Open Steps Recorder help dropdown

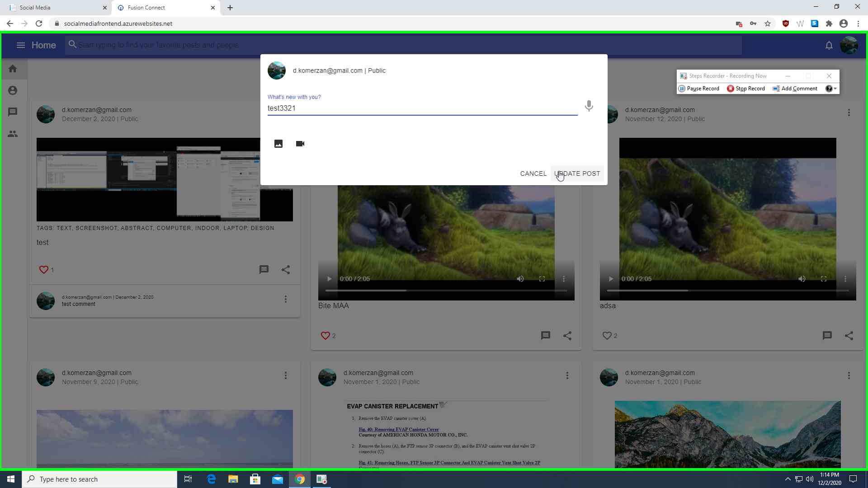point(831,89)
